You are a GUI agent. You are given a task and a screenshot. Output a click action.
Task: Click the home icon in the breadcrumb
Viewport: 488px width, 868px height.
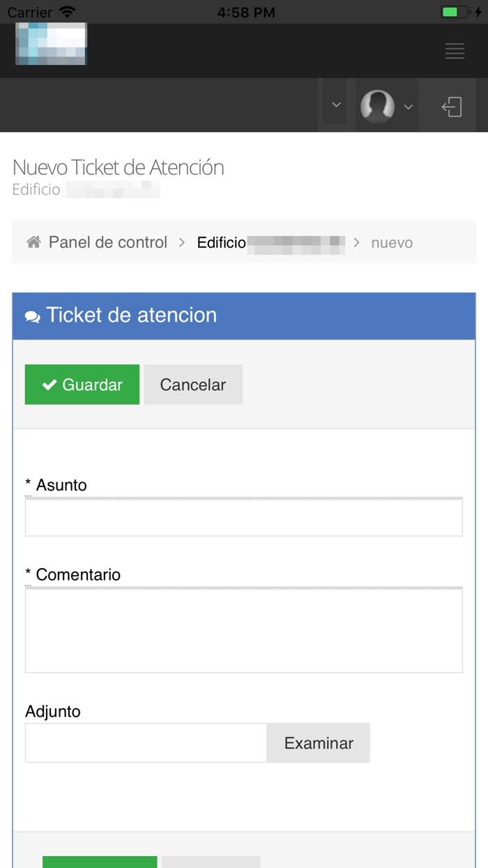pos(33,241)
